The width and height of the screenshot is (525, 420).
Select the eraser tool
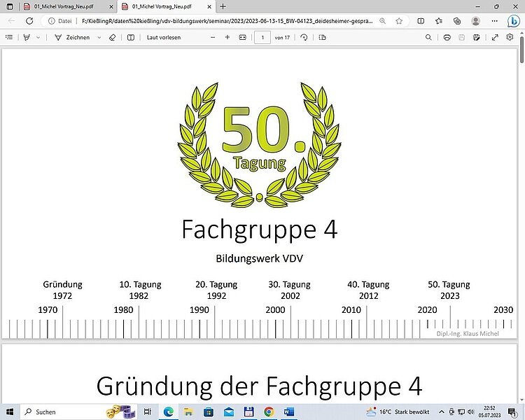click(112, 37)
